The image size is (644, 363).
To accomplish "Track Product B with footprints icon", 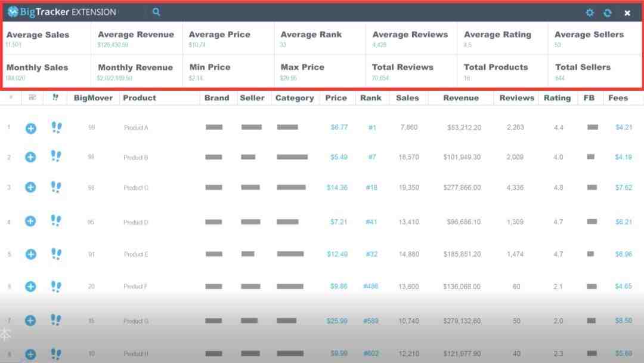I will point(56,156).
